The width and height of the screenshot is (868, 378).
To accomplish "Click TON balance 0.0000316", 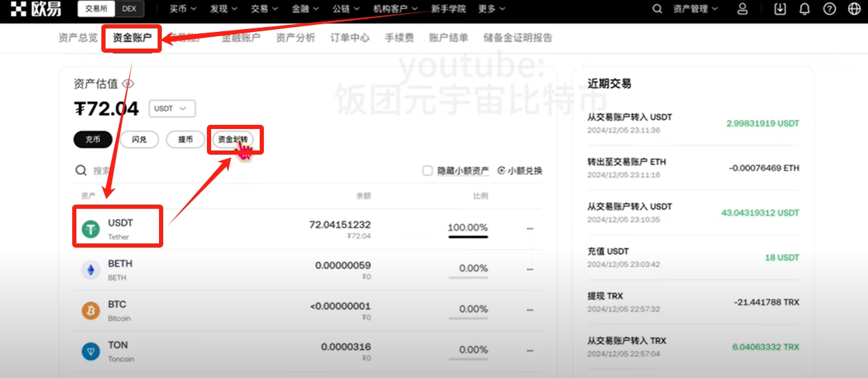I will [x=346, y=346].
